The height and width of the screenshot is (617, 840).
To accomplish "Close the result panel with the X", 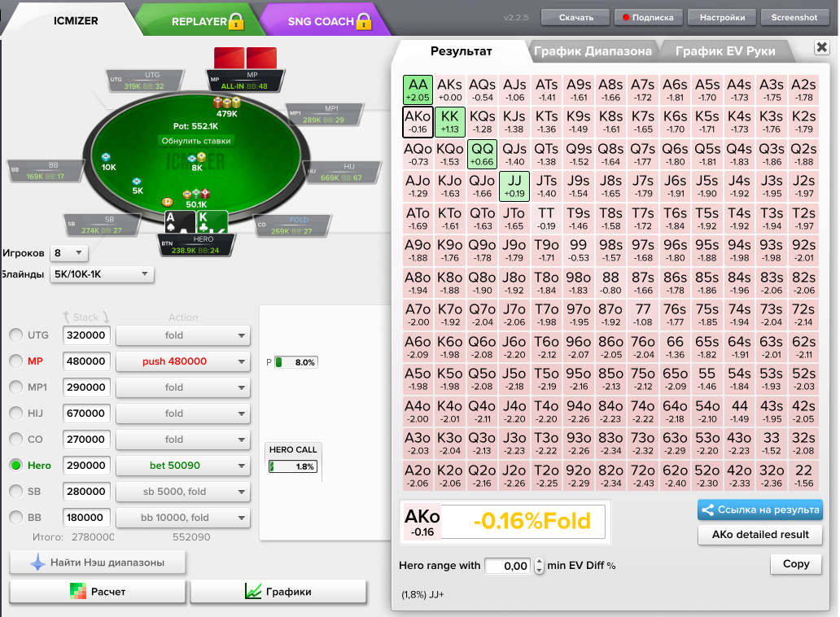I will 821,47.
